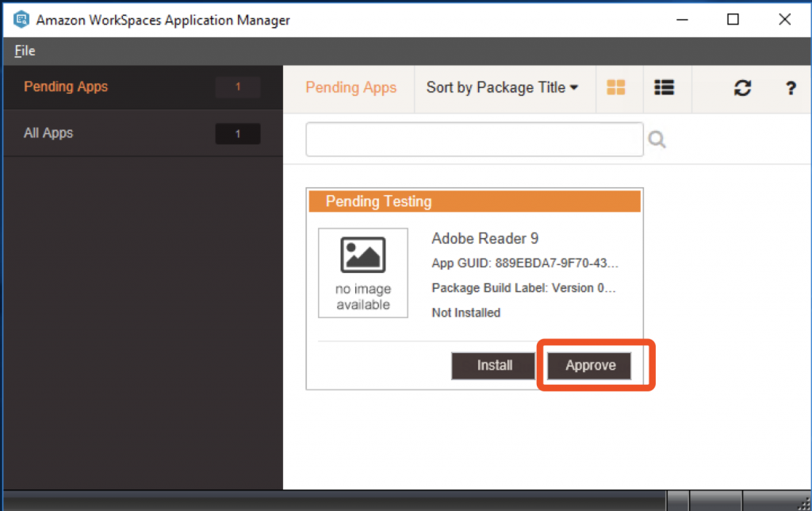Click the search magnifier icon

[657, 139]
